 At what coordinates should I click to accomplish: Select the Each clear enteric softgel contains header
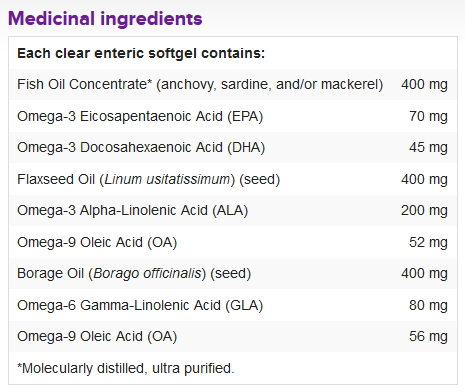coord(141,53)
